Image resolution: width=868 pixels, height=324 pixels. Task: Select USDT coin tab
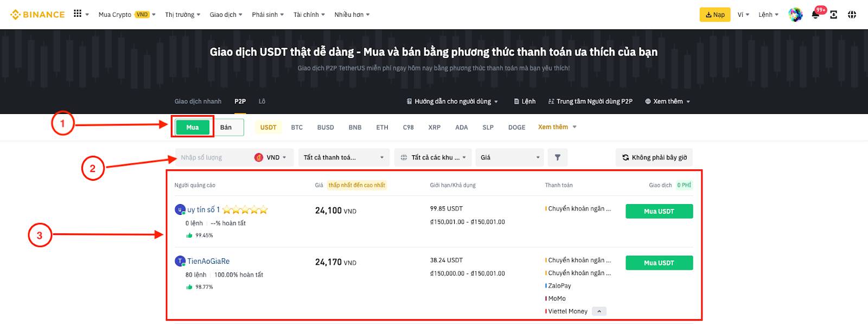[269, 128]
